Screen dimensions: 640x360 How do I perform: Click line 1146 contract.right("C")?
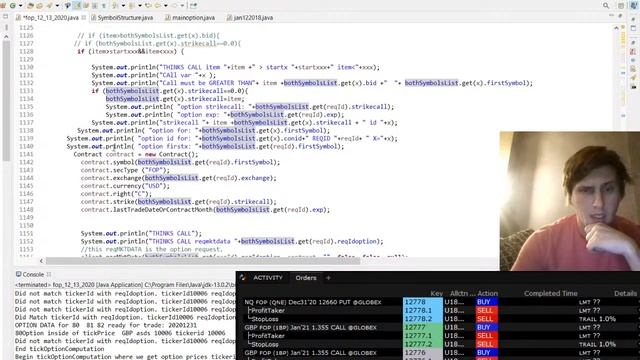[x=116, y=194]
